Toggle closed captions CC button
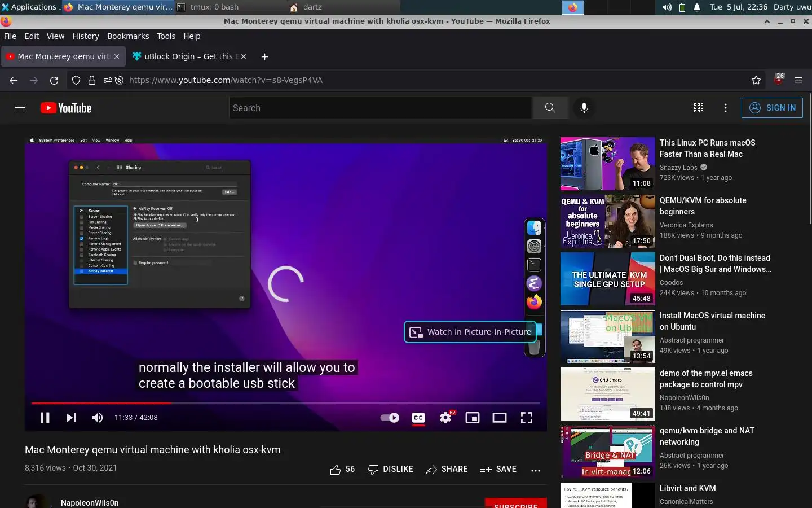This screenshot has width=812, height=508. point(418,418)
